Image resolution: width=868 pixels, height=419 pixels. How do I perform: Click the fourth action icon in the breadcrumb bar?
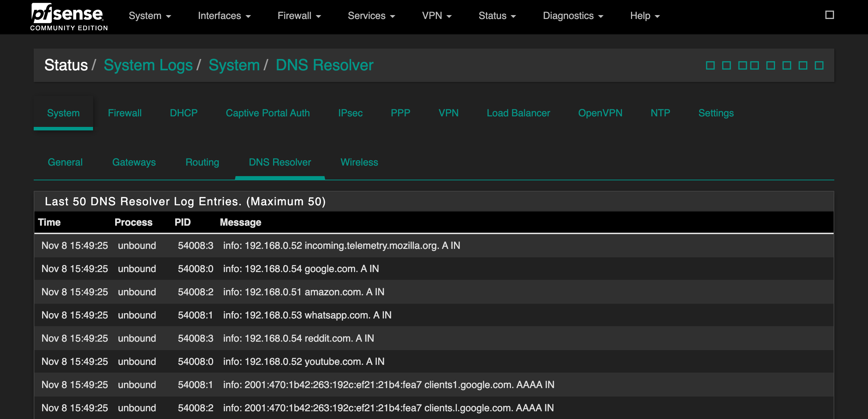coord(754,65)
